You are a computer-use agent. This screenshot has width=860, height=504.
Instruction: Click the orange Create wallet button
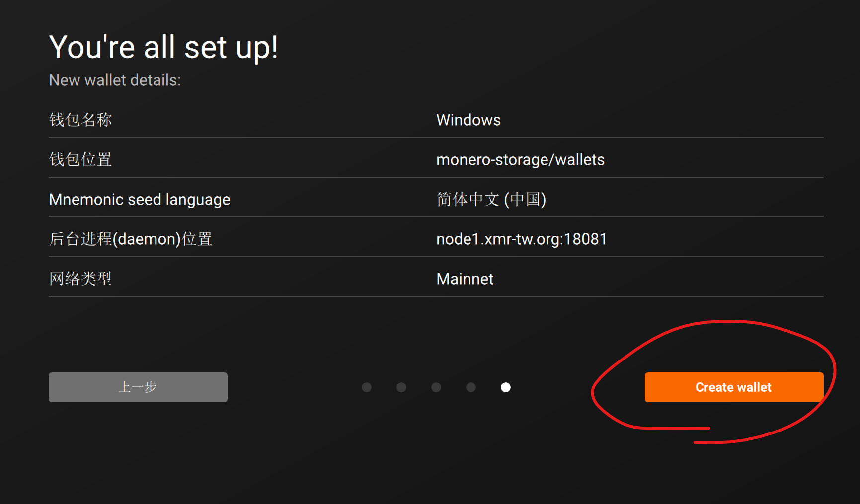pyautogui.click(x=733, y=387)
